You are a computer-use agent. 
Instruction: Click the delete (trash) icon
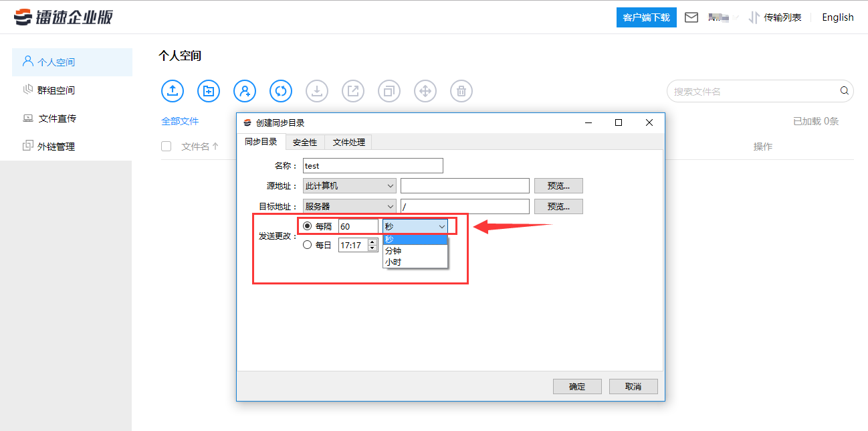click(x=461, y=91)
